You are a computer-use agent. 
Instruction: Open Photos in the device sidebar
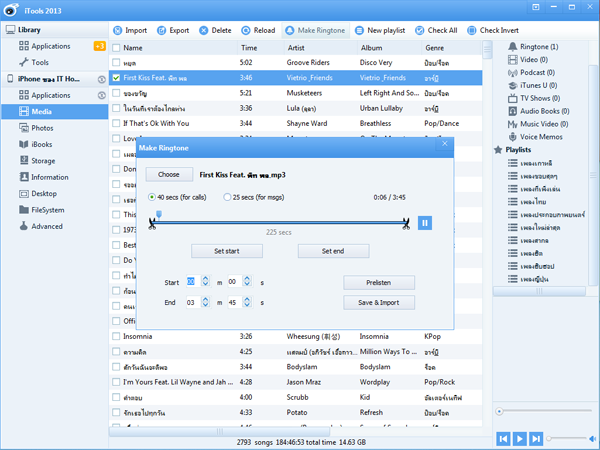42,128
